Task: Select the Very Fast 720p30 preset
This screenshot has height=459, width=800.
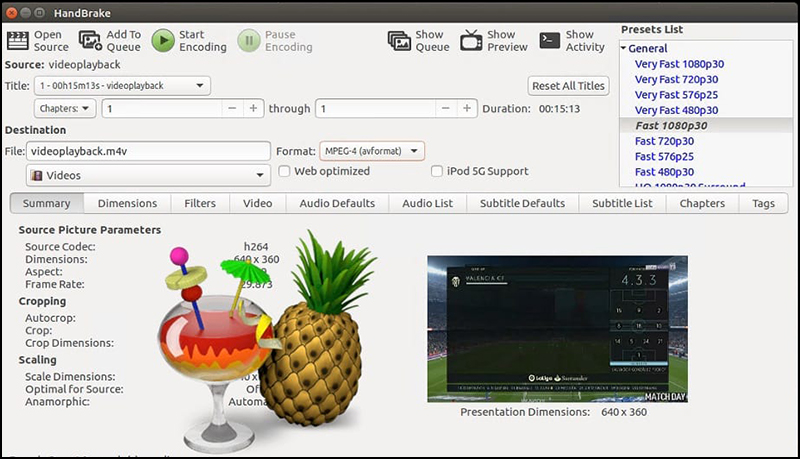Action: [676, 79]
